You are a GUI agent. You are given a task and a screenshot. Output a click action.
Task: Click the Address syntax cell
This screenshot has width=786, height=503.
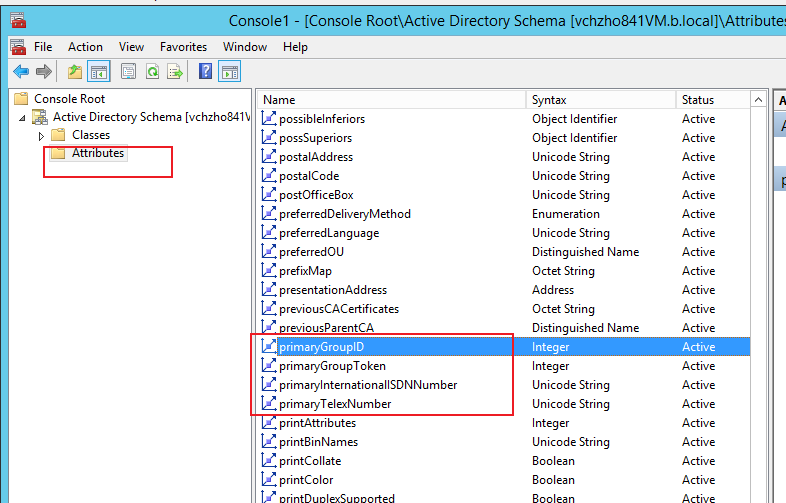[x=553, y=290]
